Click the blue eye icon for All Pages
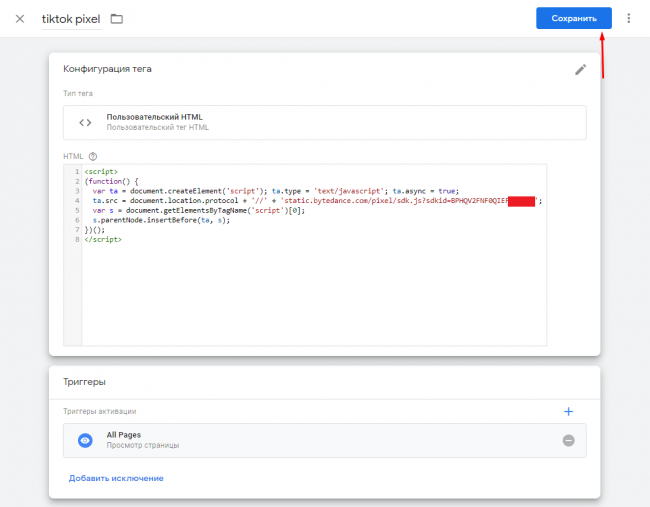650x507 pixels. pos(85,440)
